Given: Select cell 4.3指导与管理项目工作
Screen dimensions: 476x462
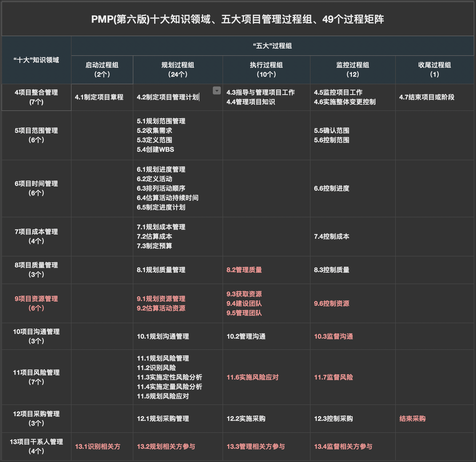Looking at the screenshot, I should (266, 97).
